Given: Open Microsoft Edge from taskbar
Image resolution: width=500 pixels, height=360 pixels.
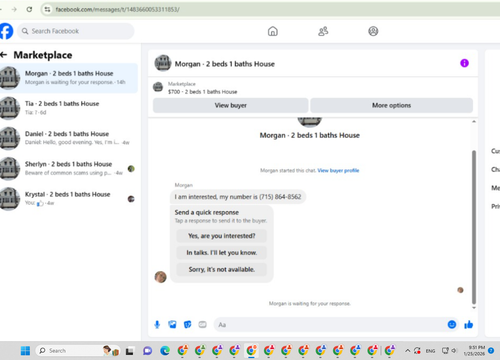Looking at the screenshot, I should pos(165,351).
